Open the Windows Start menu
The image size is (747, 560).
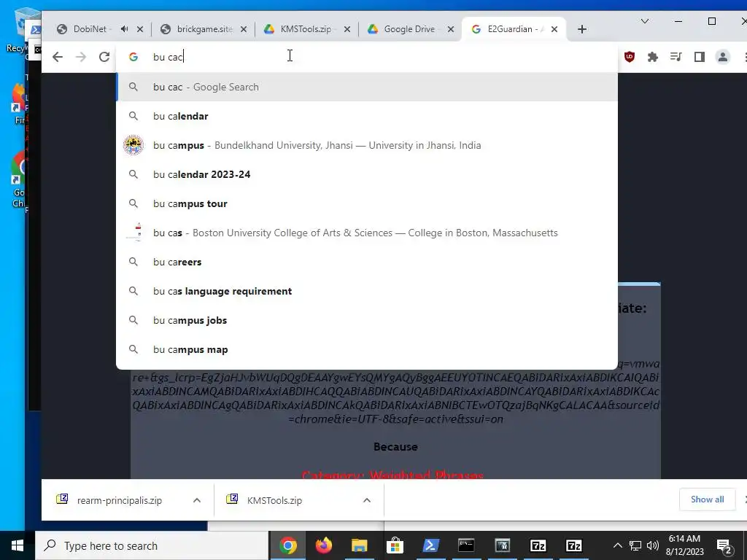pos(18,545)
